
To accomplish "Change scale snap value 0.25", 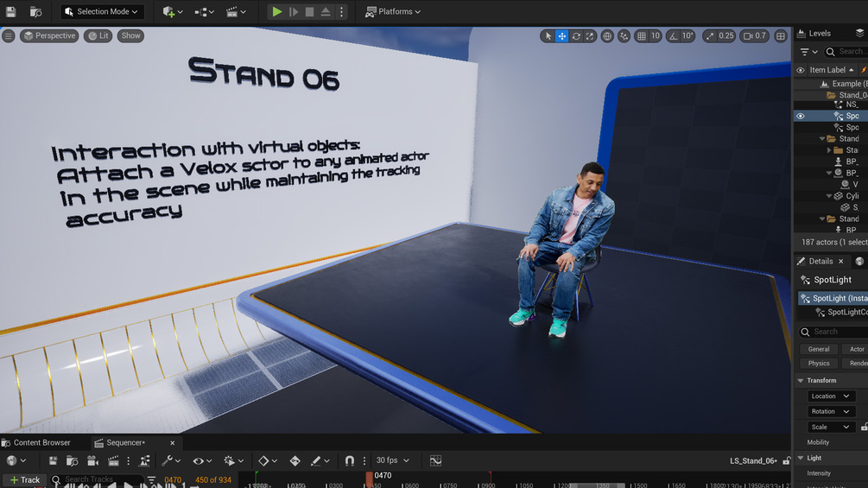I will [726, 36].
